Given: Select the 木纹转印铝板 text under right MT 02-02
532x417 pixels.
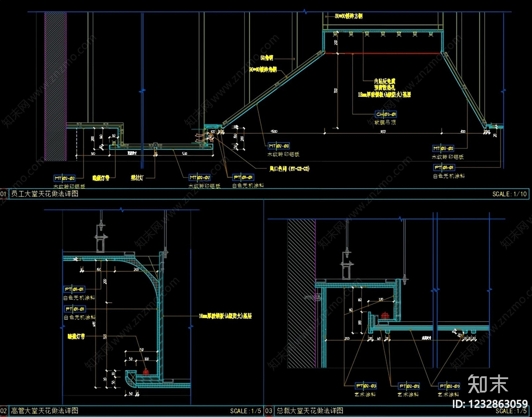Looking at the screenshot, I should pos(448,157).
